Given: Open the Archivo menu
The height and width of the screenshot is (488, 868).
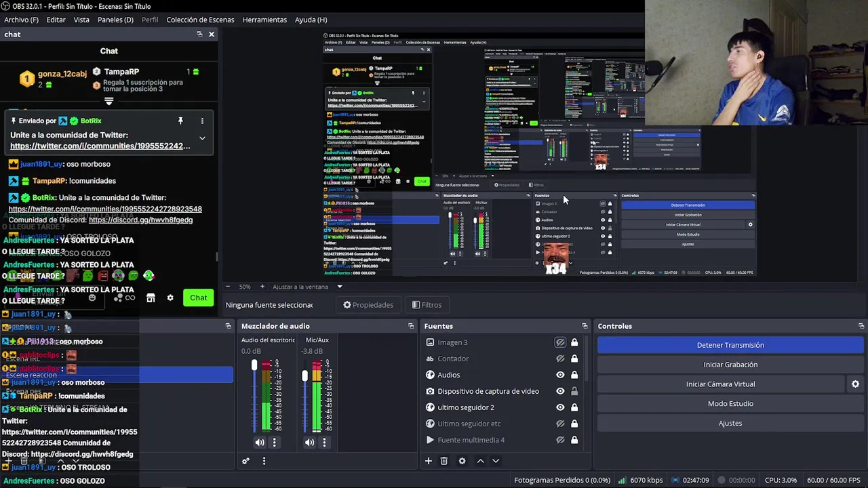Looking at the screenshot, I should click(21, 20).
